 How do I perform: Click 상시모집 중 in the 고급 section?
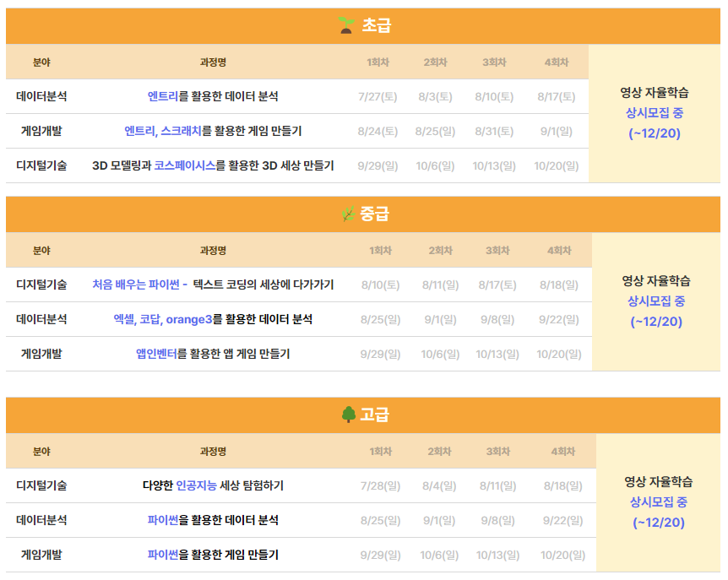pyautogui.click(x=659, y=502)
